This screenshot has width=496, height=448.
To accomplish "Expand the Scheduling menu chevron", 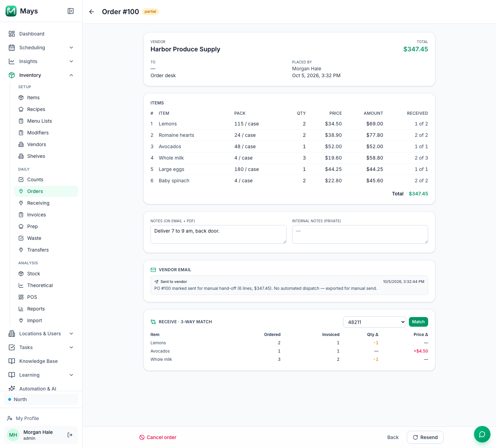I will [x=71, y=48].
